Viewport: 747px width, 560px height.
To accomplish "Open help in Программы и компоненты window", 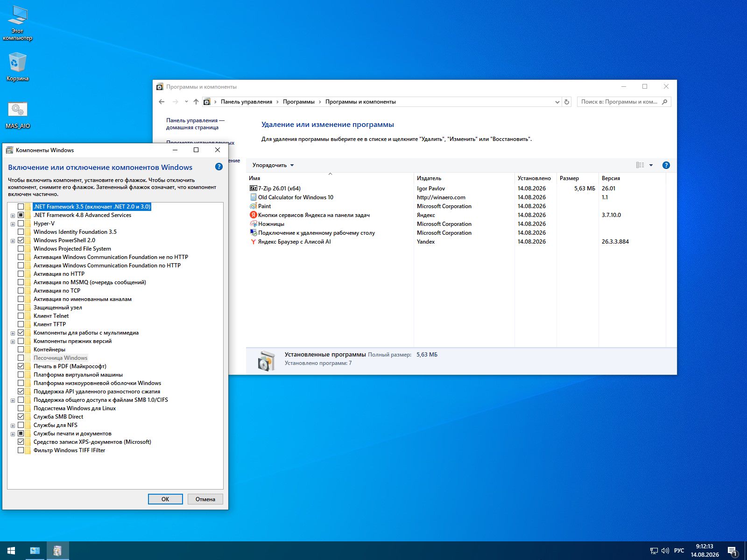I will pos(666,165).
